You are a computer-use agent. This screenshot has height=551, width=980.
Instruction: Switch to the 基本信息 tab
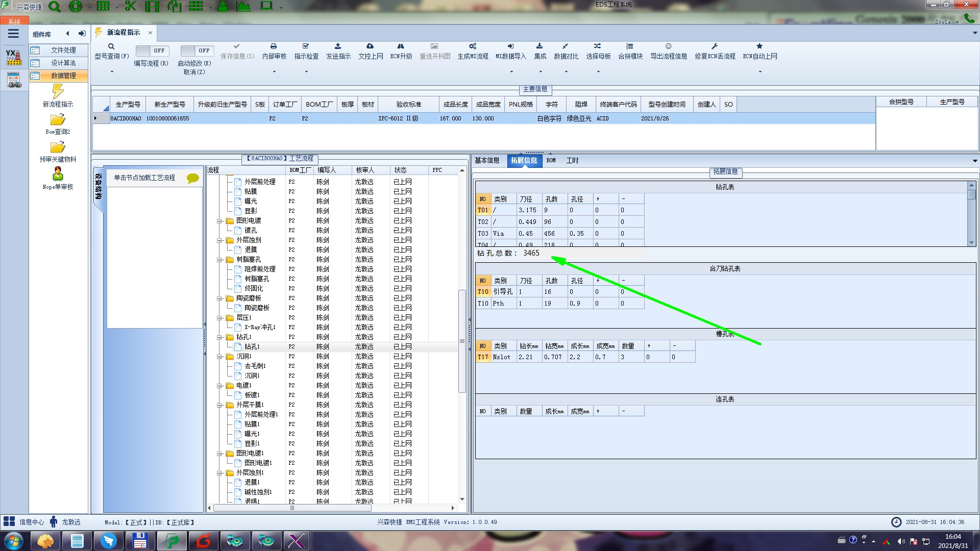coord(487,160)
